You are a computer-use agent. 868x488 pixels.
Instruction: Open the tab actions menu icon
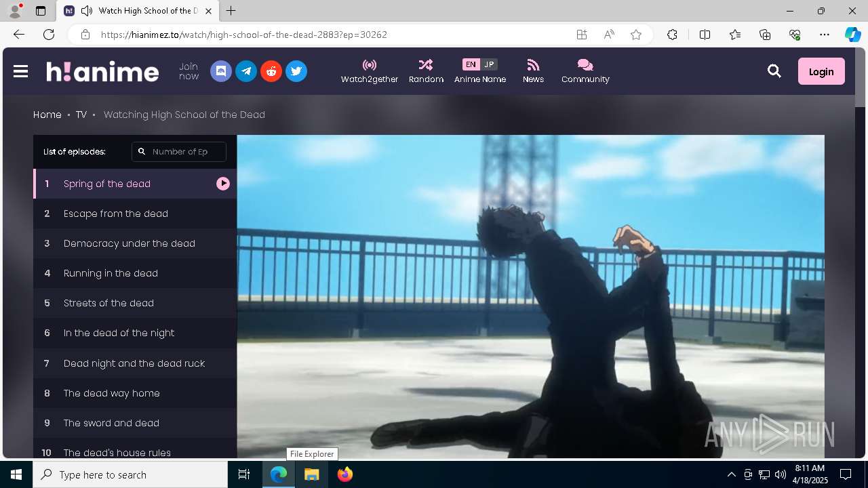41,11
